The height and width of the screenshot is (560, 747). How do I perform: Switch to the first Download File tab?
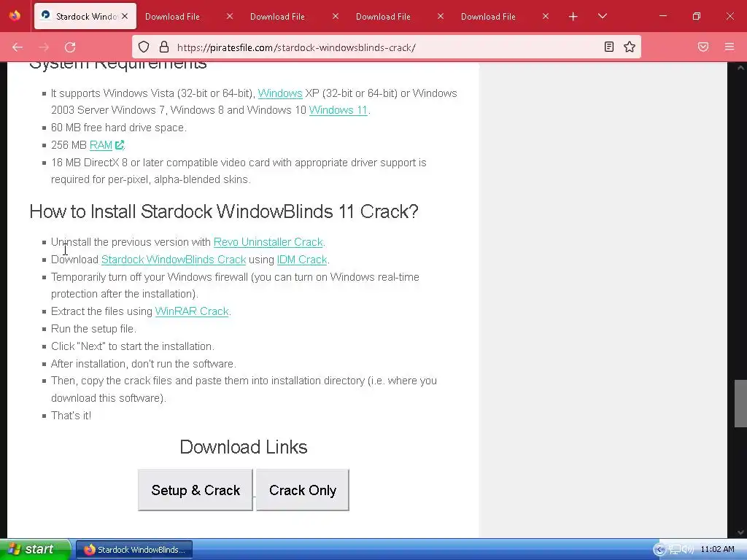172,17
